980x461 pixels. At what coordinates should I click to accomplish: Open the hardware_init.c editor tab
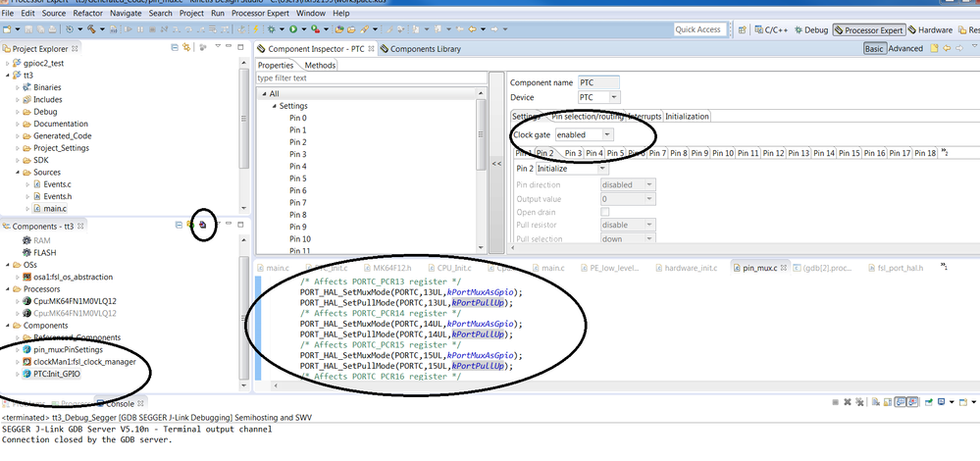tap(687, 268)
